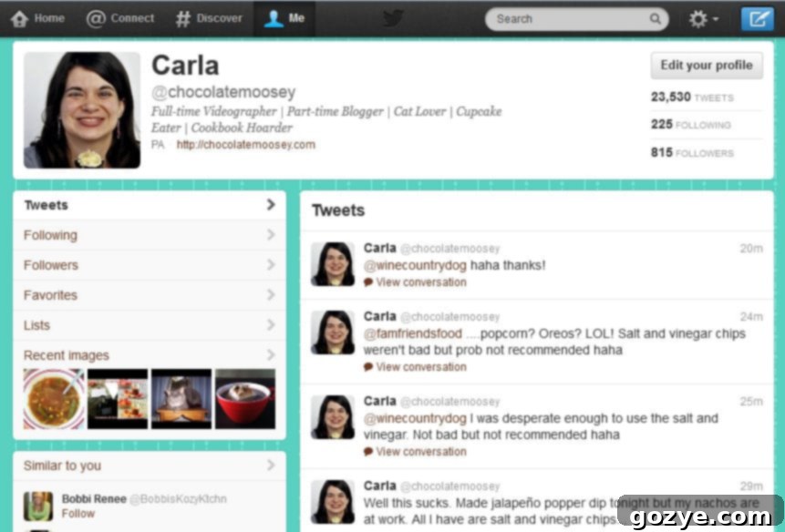The height and width of the screenshot is (532, 785).
Task: Click the Connect @ icon
Action: (x=96, y=19)
